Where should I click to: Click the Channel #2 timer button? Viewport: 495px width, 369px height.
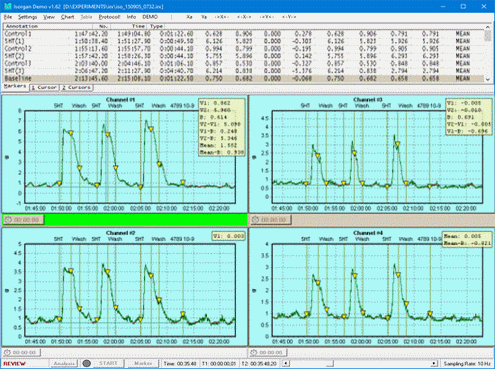22,352
